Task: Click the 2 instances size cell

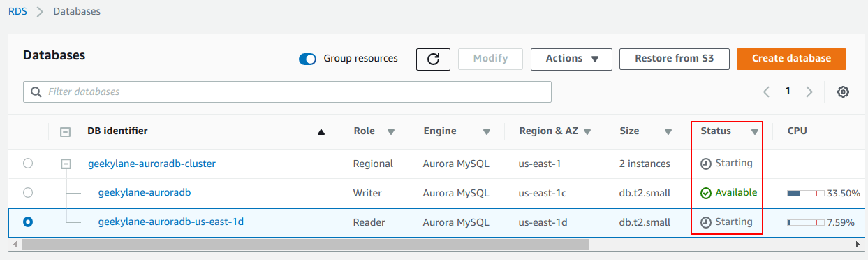Action: pos(645,164)
